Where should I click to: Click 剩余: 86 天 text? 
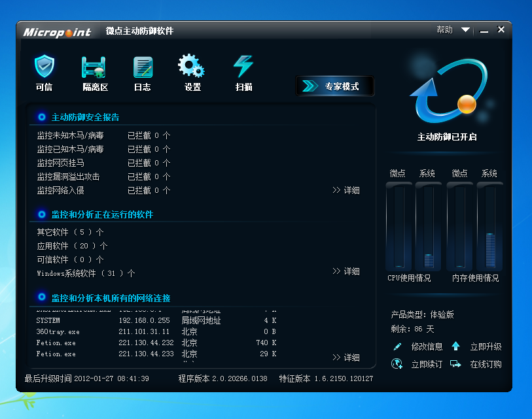coord(412,329)
